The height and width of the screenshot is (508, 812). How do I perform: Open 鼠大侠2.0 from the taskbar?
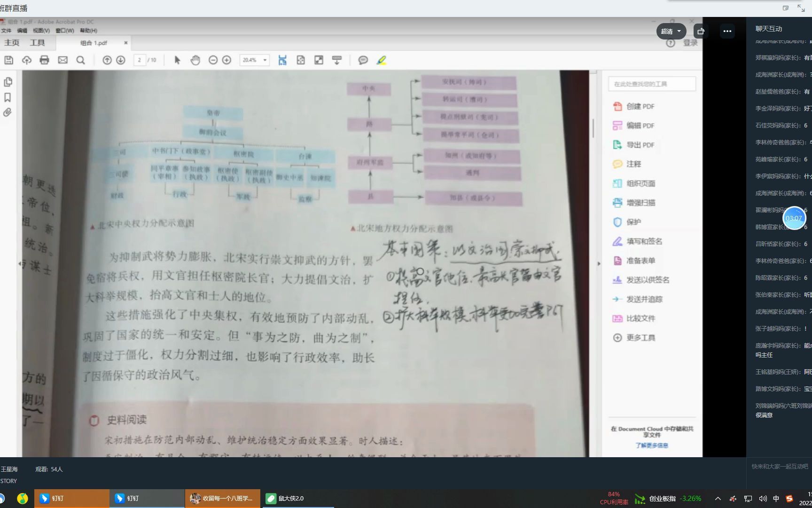click(298, 499)
